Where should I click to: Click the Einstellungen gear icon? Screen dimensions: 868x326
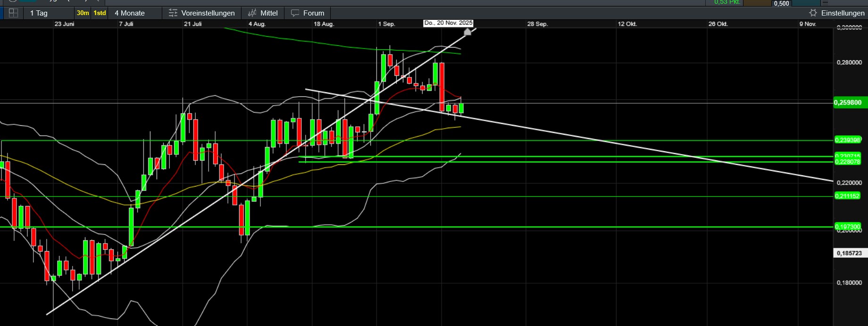813,13
